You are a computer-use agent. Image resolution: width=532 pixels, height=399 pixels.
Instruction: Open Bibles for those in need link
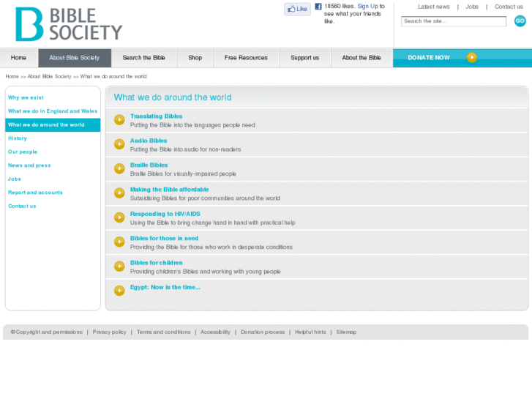164,239
